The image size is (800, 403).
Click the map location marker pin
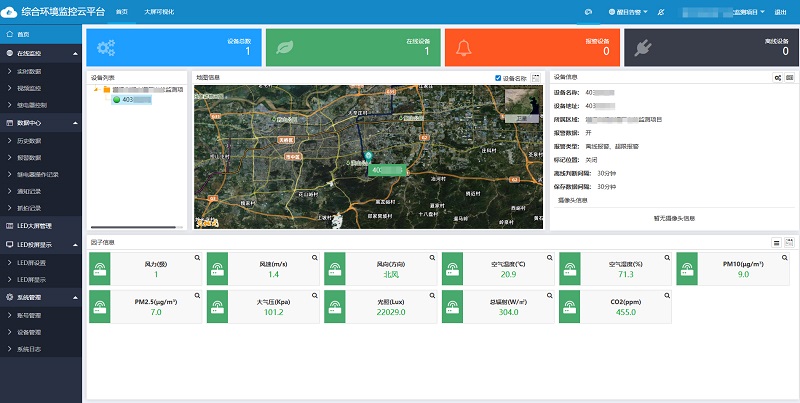(x=369, y=158)
